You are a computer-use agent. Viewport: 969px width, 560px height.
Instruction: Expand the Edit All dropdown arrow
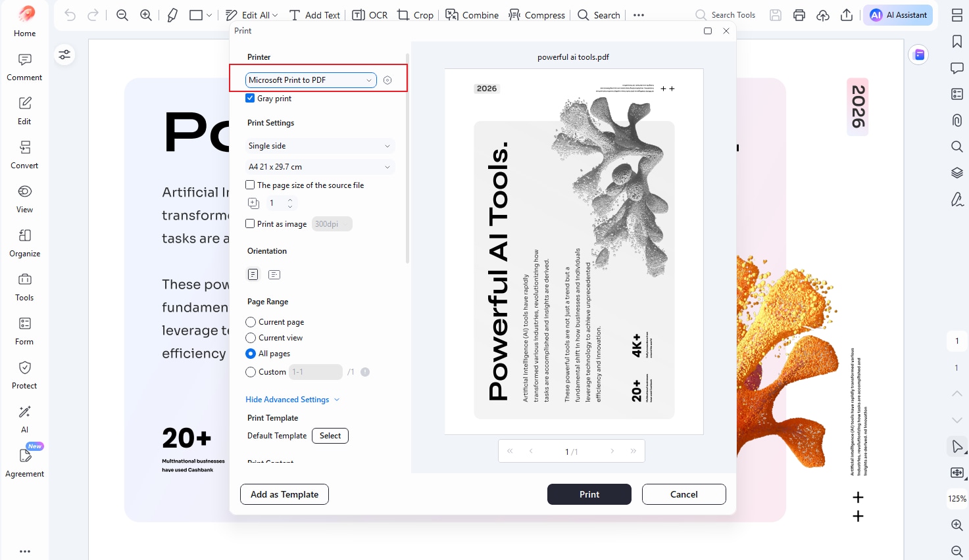[x=275, y=15]
